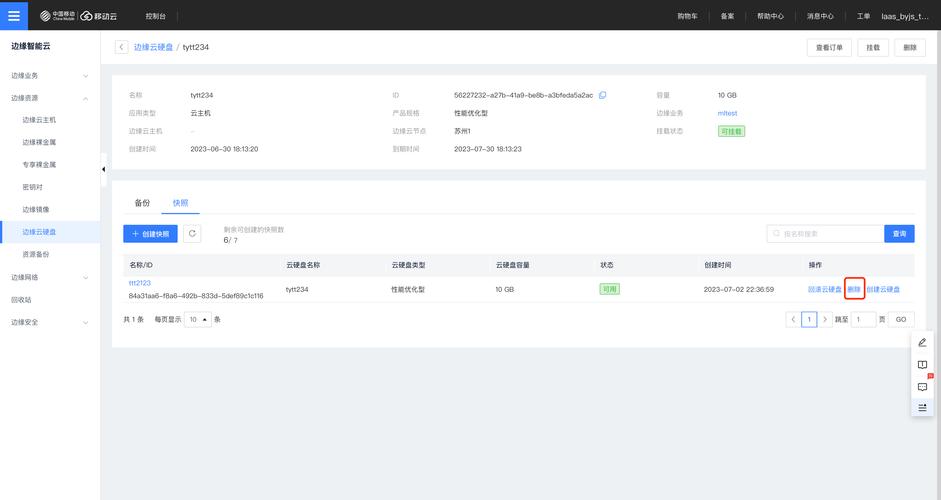
Task: Click the 性能优化型 cell in table row
Action: 408,289
